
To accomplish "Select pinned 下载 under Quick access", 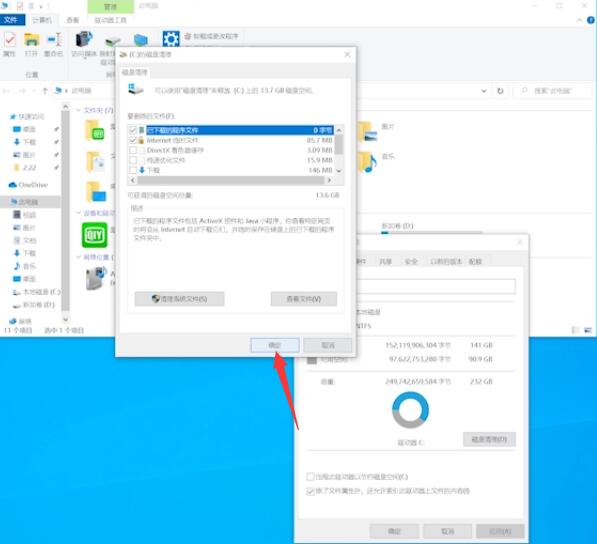I will point(24,142).
